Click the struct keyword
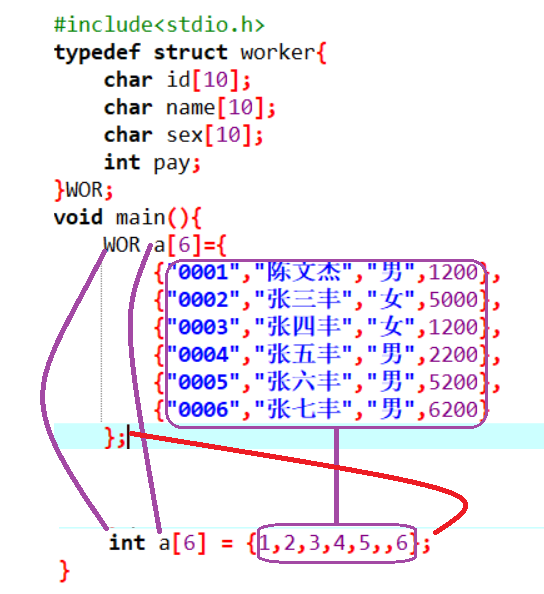This screenshot has width=544, height=594. click(x=191, y=52)
